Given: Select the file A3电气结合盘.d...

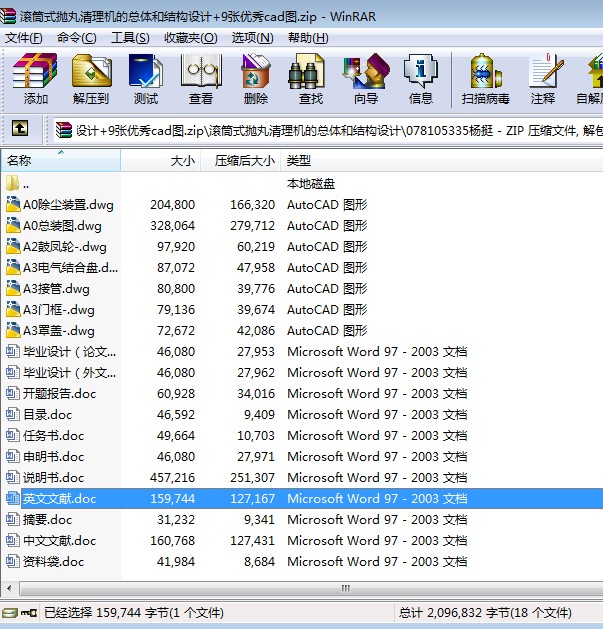Looking at the screenshot, I should 70,267.
